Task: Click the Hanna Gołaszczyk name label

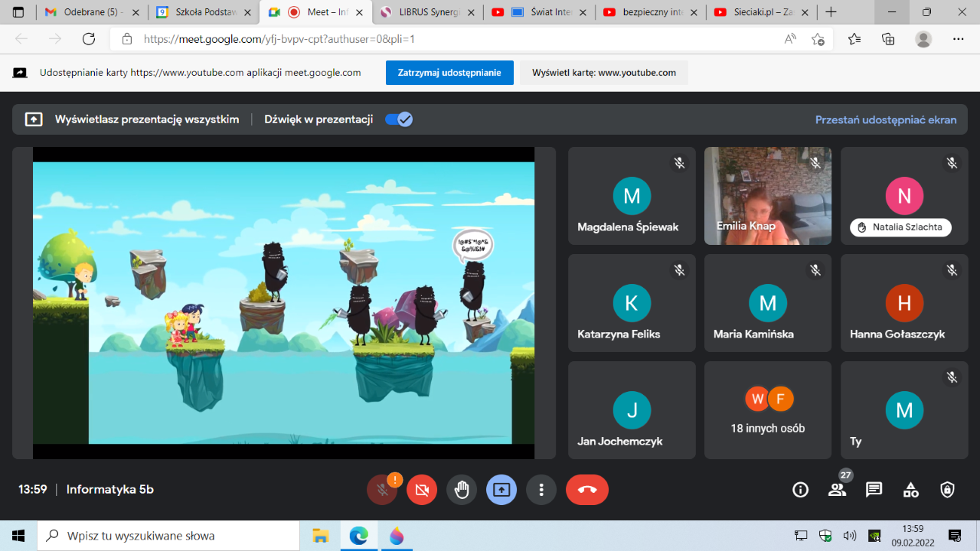Action: (897, 334)
